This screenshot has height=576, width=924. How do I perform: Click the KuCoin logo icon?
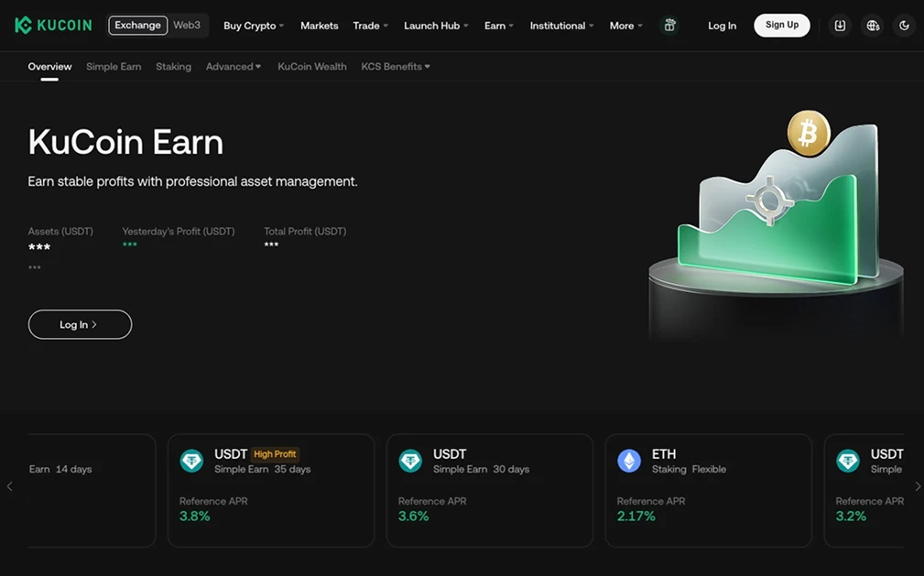click(x=23, y=25)
